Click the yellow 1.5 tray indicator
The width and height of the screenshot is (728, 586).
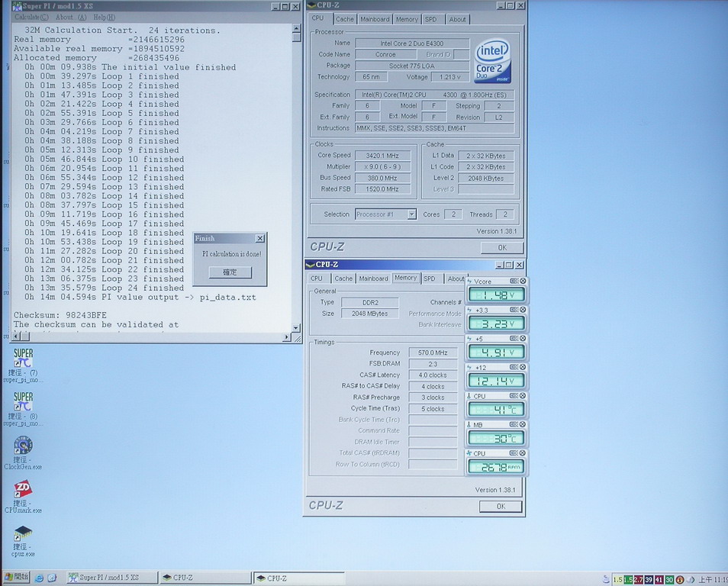617,579
